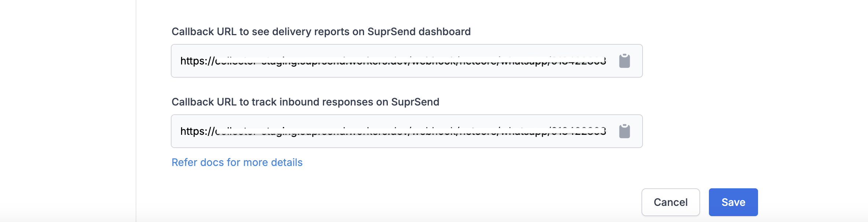Copy the inbound responses callback URL

click(625, 131)
